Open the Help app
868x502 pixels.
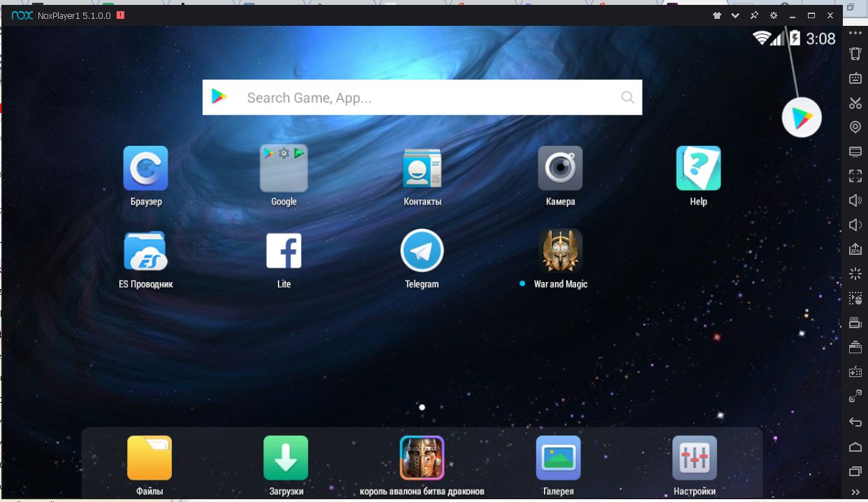pos(698,168)
